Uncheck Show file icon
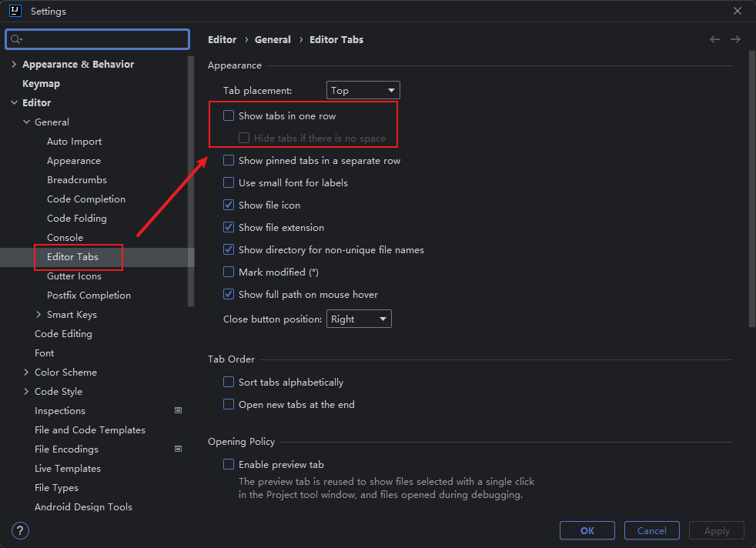The width and height of the screenshot is (756, 548). point(229,205)
